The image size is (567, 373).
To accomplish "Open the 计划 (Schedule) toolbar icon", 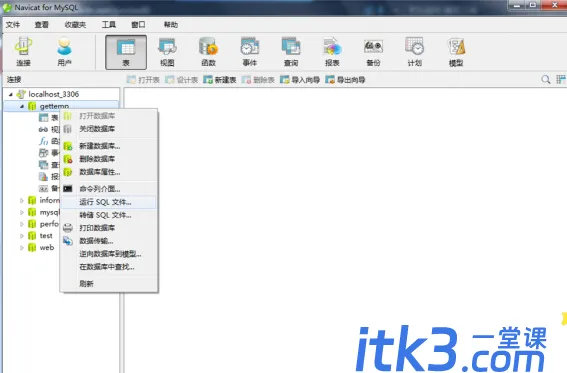I will tap(414, 52).
